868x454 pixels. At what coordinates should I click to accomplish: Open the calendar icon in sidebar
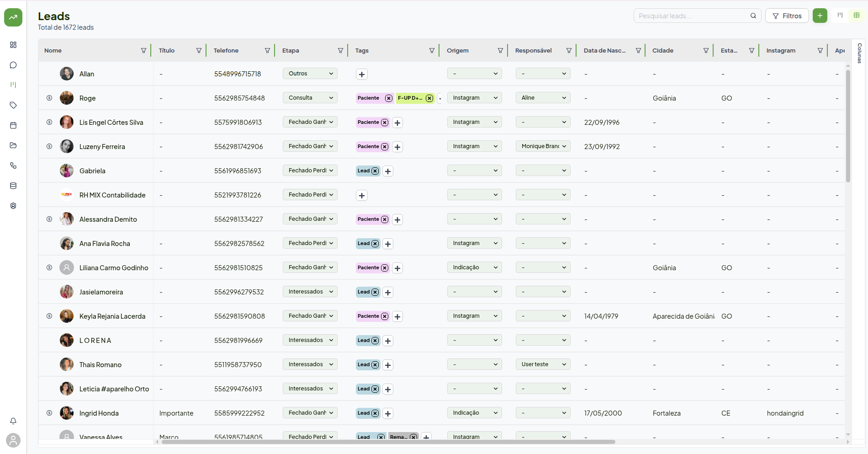pos(13,125)
